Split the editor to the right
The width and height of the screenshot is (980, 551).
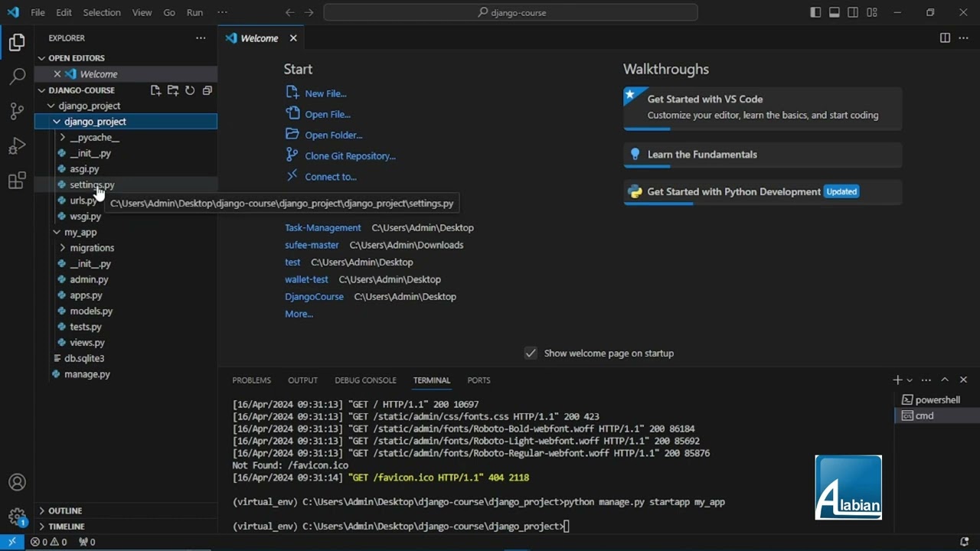point(945,38)
